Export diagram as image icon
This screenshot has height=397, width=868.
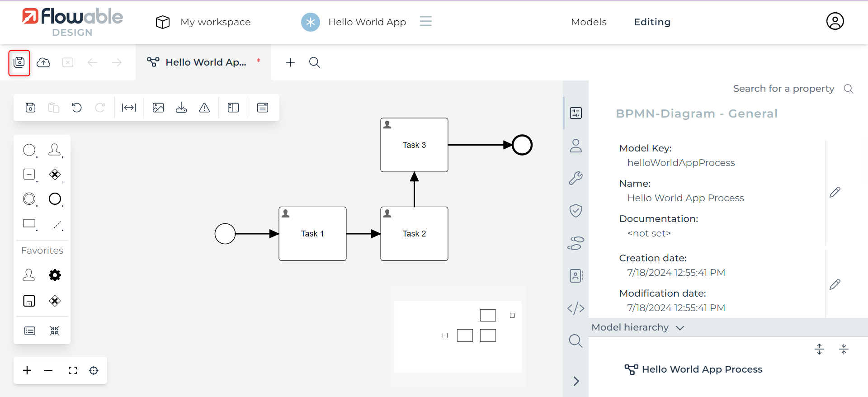click(158, 108)
